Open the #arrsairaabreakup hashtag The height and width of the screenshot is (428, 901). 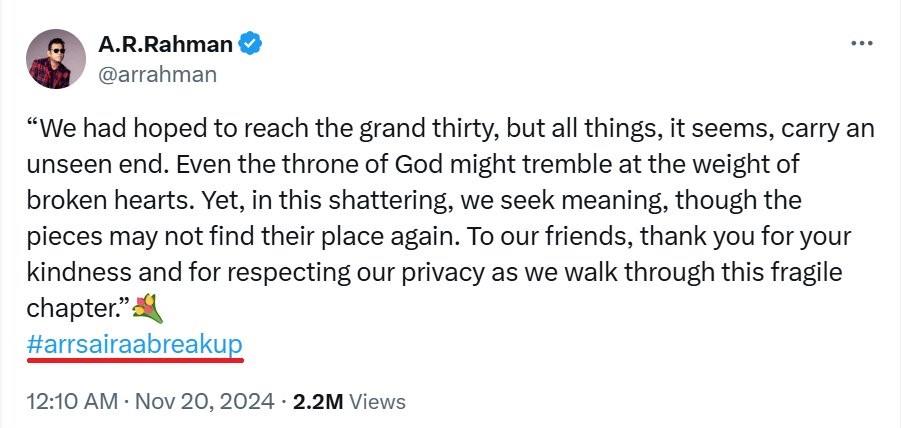point(134,345)
